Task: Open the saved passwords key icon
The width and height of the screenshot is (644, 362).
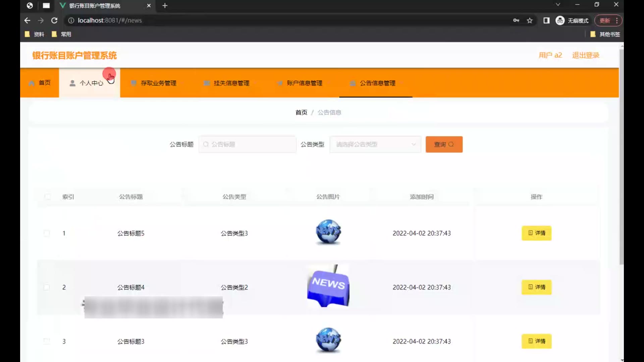Action: tap(516, 20)
